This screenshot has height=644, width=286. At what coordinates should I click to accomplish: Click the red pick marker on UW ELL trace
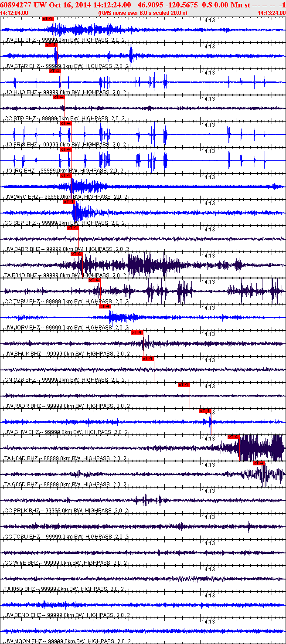(48, 19)
